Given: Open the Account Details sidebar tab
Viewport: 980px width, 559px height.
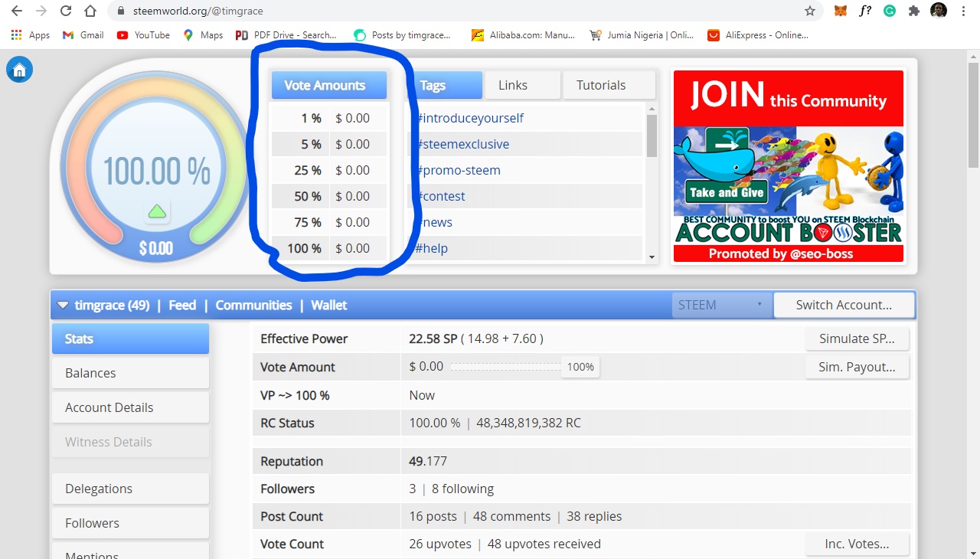Looking at the screenshot, I should click(x=130, y=407).
